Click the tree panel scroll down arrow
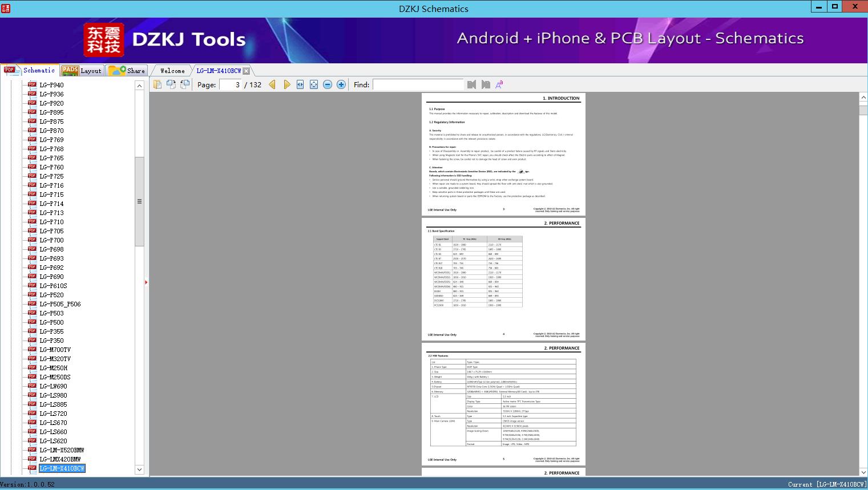 (x=139, y=469)
